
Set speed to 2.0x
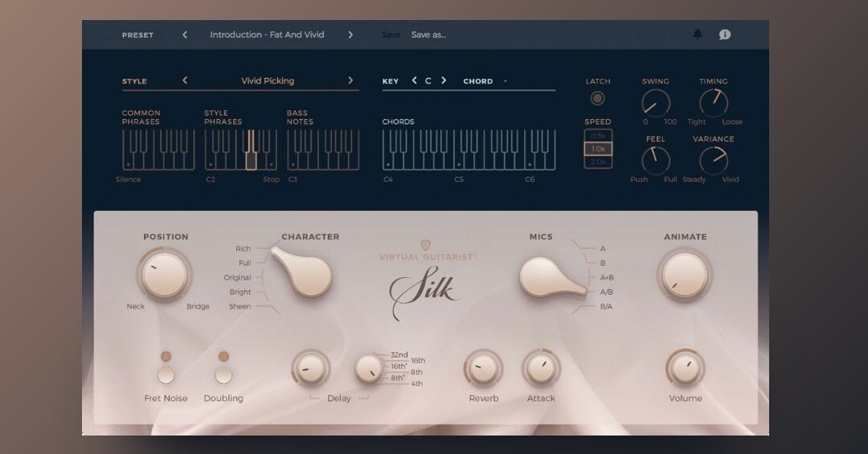point(598,162)
